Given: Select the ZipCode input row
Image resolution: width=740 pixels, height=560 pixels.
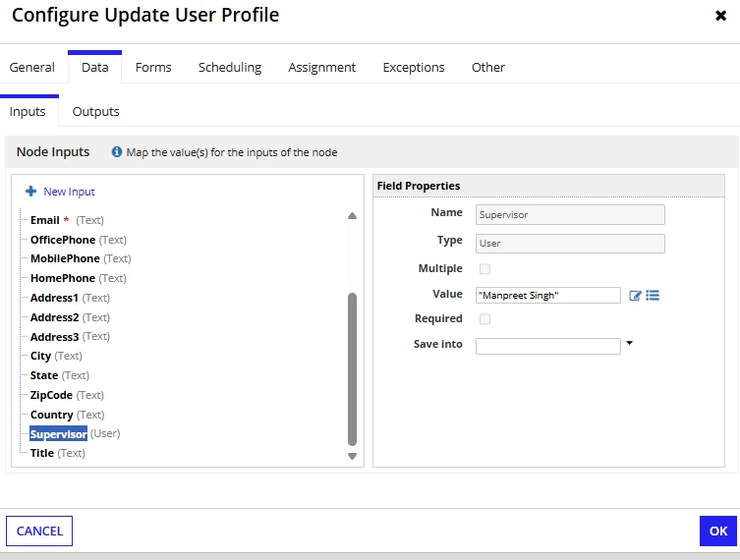Looking at the screenshot, I should [67, 395].
